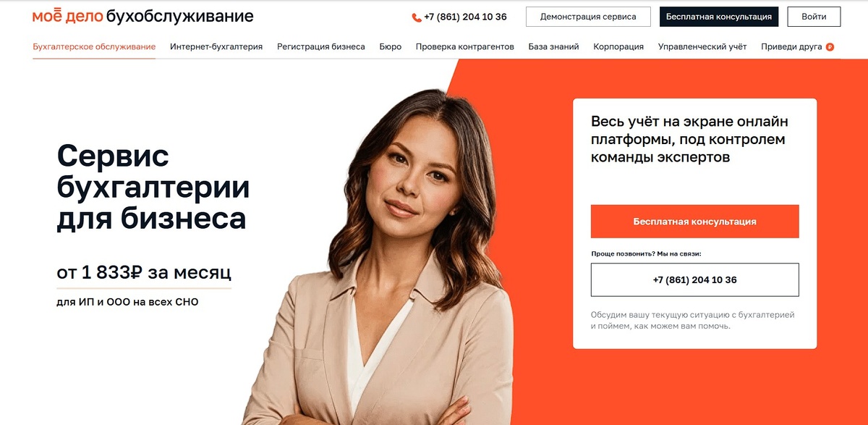Image resolution: width=868 pixels, height=425 pixels.
Task: Open the Приведи друга link
Action: tap(791, 46)
